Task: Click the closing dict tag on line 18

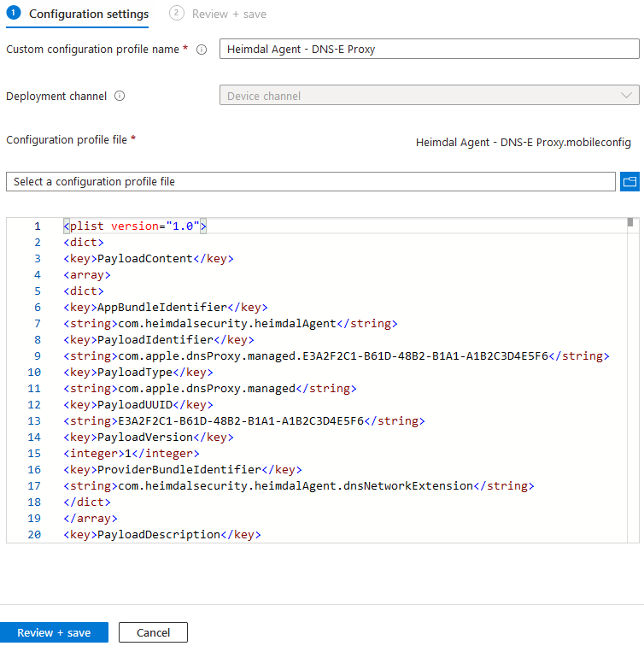Action: click(x=87, y=502)
